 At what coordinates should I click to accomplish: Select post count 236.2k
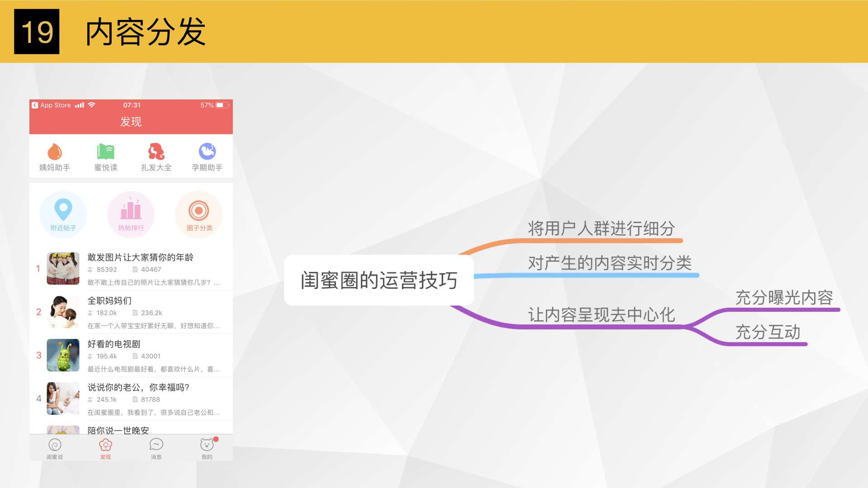(151, 313)
